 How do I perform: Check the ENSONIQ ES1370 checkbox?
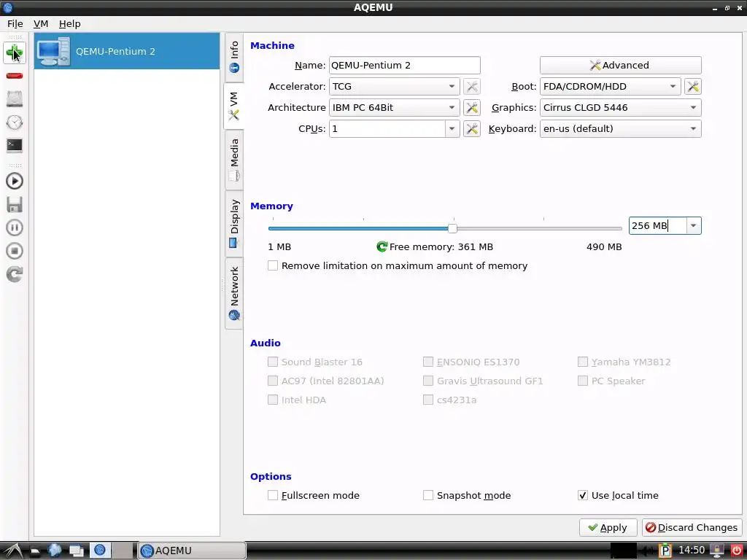coord(427,362)
